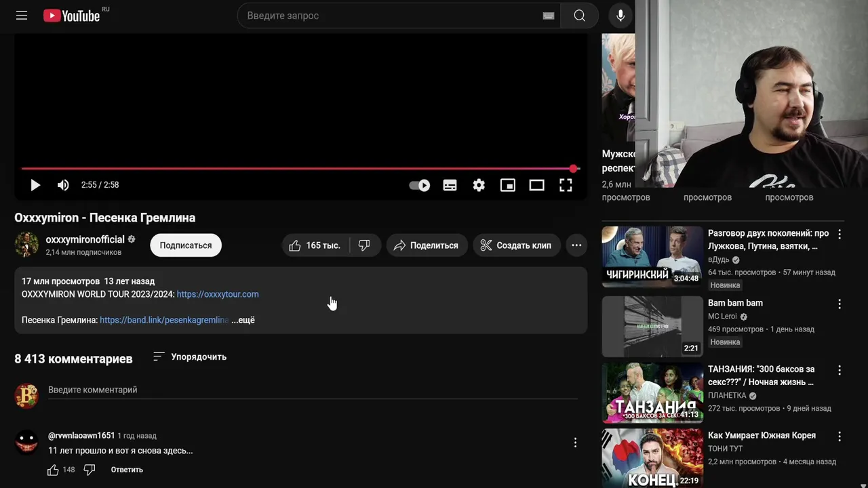
Task: Open ТАНЗАНИЯ 300 баксов video title
Action: pos(761,375)
